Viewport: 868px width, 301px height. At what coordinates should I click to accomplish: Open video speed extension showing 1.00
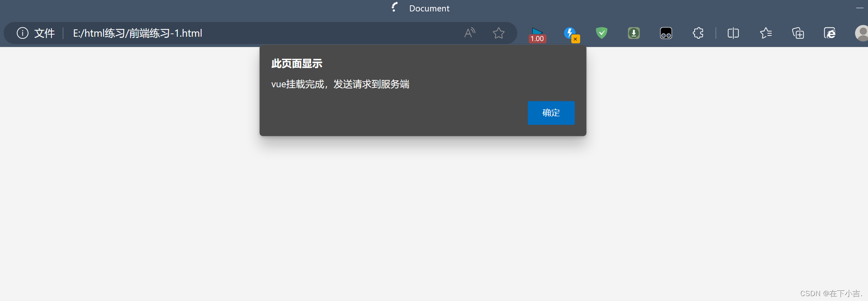[x=537, y=34]
